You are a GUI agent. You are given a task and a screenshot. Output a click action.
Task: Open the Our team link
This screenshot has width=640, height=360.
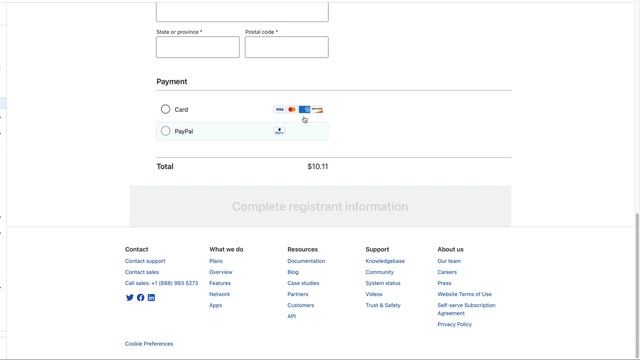(x=449, y=261)
